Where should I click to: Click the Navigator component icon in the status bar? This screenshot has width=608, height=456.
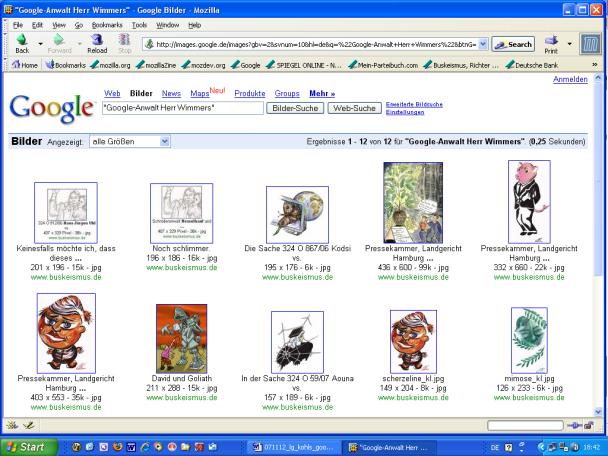[12, 425]
